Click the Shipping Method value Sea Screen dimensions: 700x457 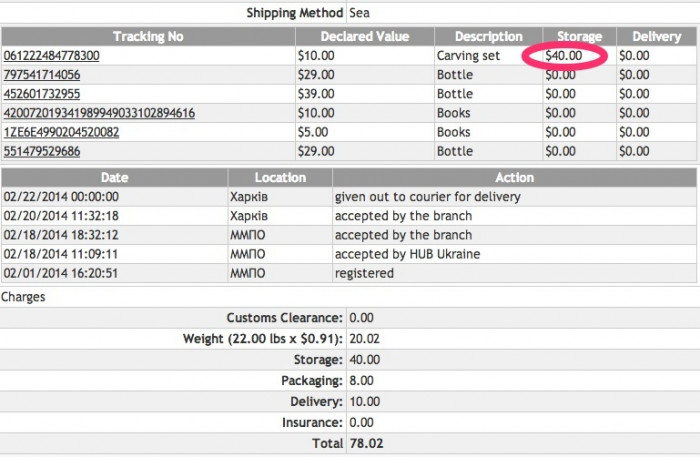[359, 14]
